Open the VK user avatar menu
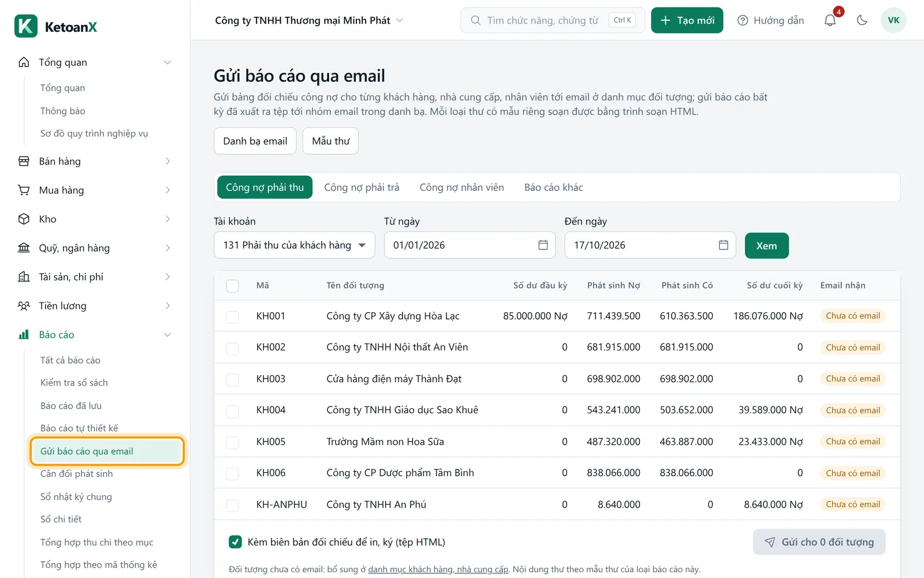 pyautogui.click(x=893, y=20)
